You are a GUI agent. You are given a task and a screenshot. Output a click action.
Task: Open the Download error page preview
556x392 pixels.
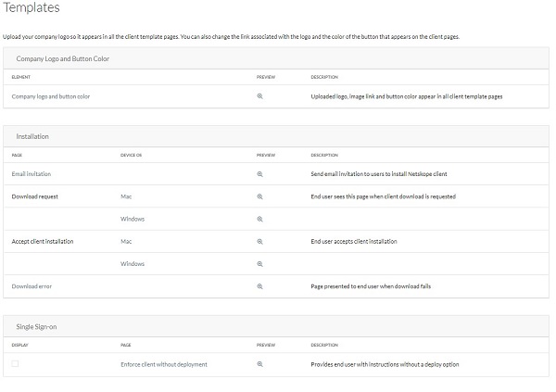[x=260, y=286]
